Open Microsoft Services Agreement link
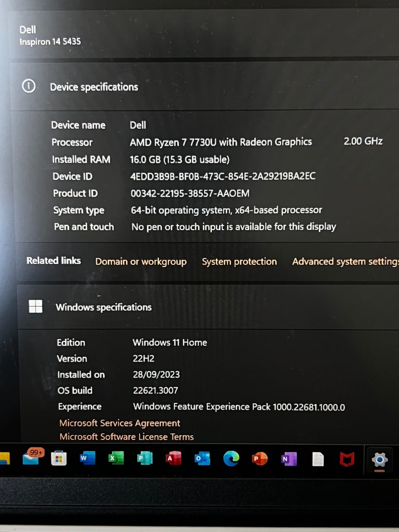This screenshot has height=532, width=399. point(120,423)
